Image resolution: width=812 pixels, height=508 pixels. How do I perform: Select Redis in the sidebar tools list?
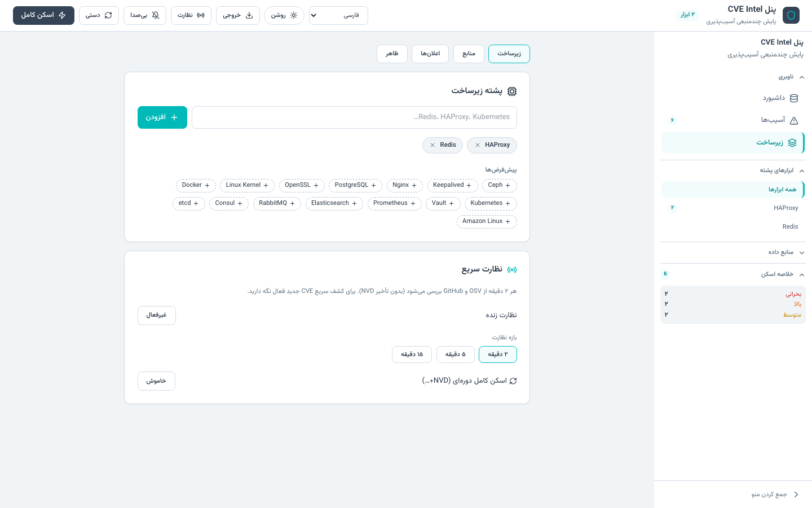click(733, 227)
